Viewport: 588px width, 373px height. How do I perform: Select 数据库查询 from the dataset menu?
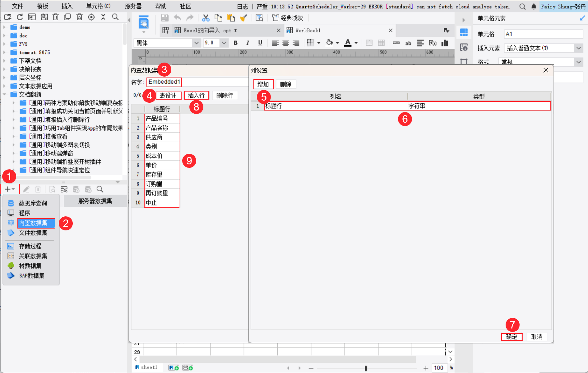pyautogui.click(x=33, y=203)
